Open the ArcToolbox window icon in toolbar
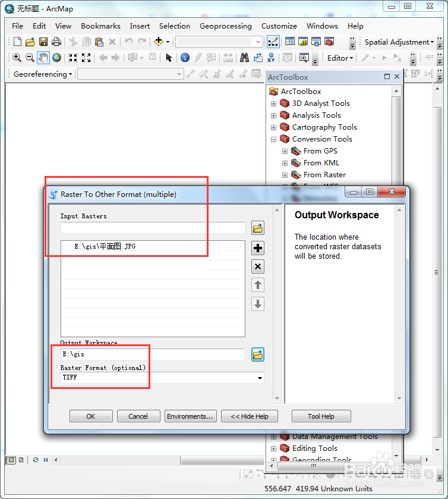The image size is (448, 499). pos(329,42)
